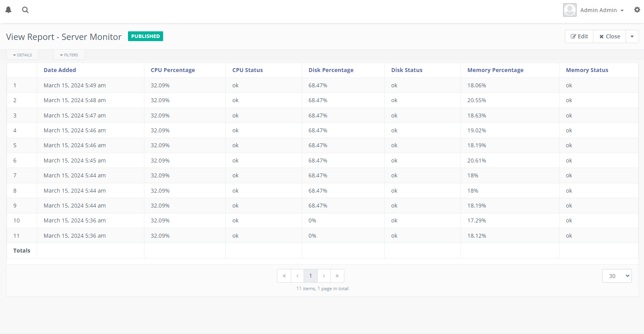
Task: Click the 0% disk value in row 10
Action: [312, 220]
